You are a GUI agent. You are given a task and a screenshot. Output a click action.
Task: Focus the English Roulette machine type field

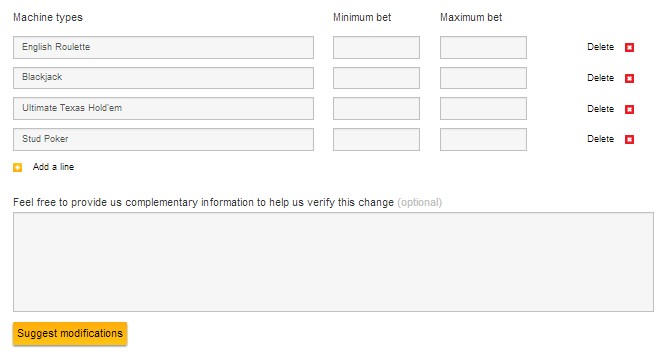[x=164, y=47]
